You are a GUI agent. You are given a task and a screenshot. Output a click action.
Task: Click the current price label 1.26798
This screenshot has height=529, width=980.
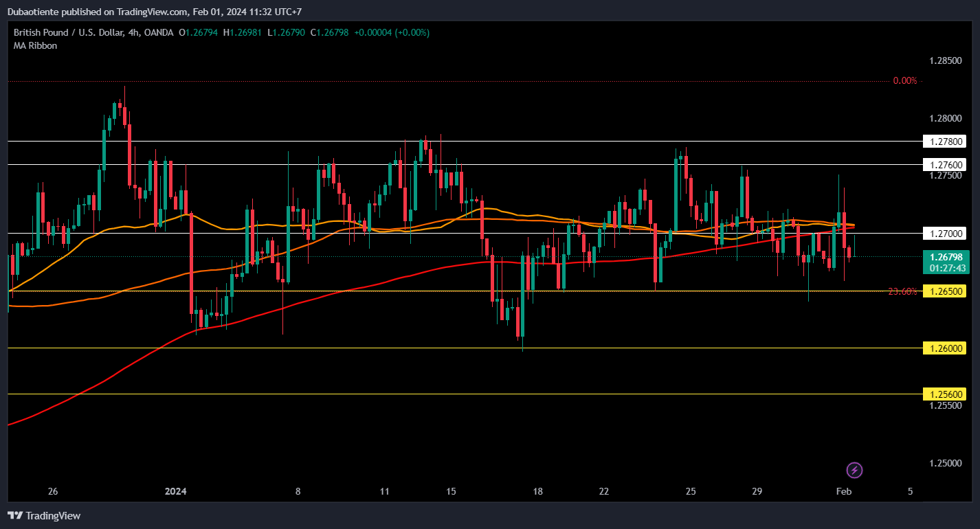[x=946, y=257]
